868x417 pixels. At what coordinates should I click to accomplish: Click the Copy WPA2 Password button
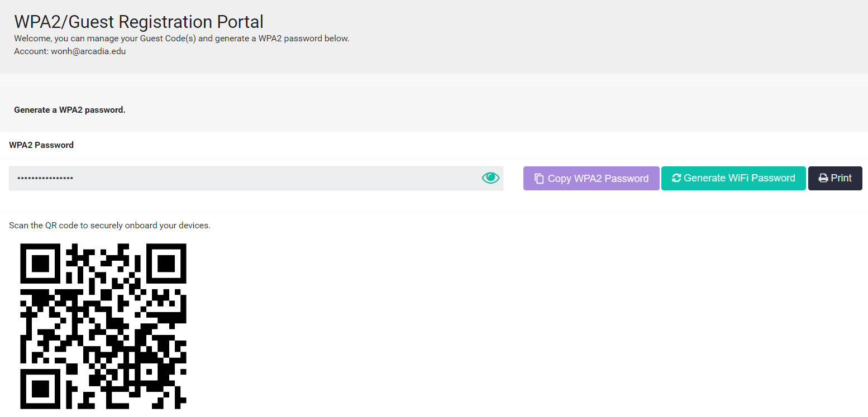592,179
